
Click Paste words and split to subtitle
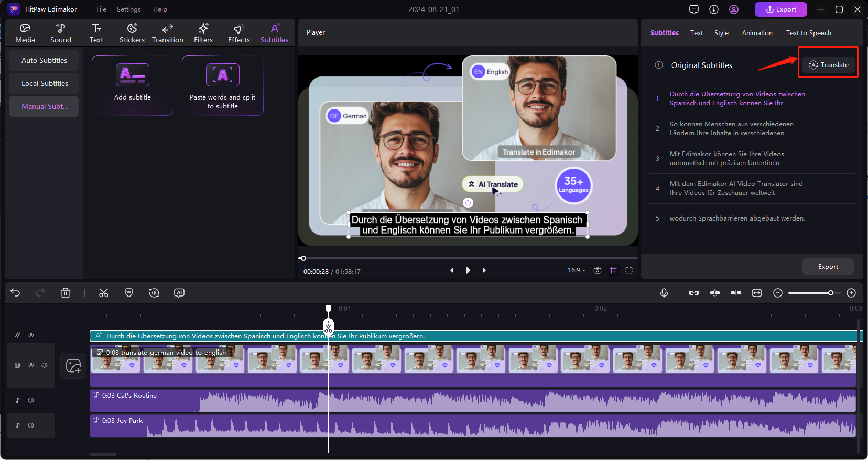pos(223,85)
